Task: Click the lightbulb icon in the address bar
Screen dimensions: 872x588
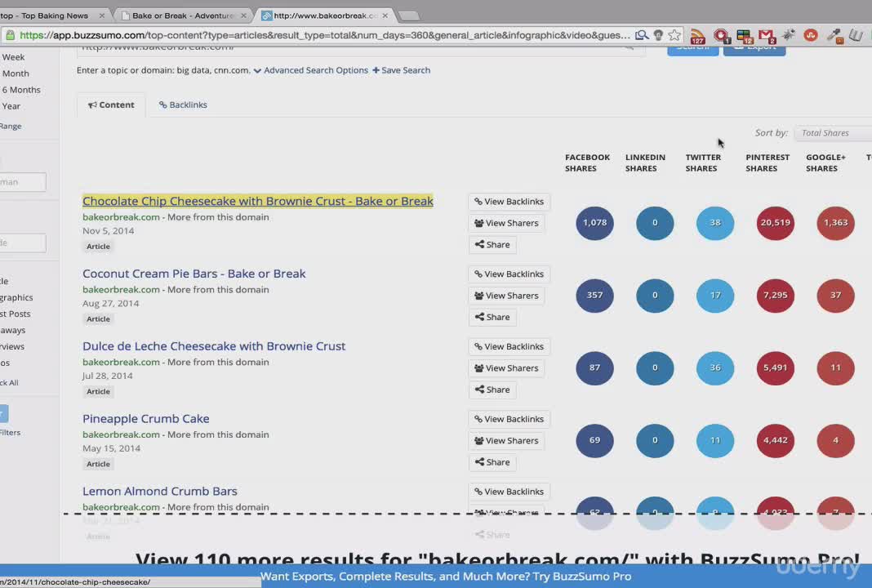Action: click(658, 36)
